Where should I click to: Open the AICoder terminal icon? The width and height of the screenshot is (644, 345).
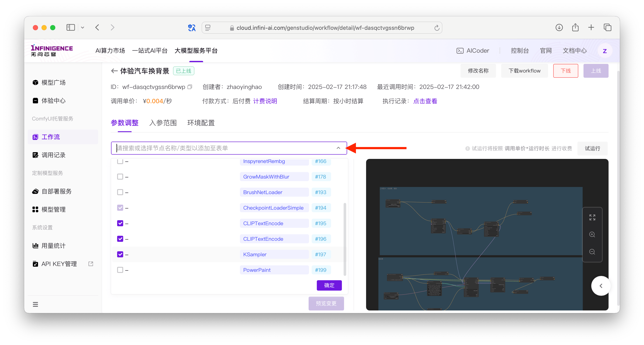460,51
